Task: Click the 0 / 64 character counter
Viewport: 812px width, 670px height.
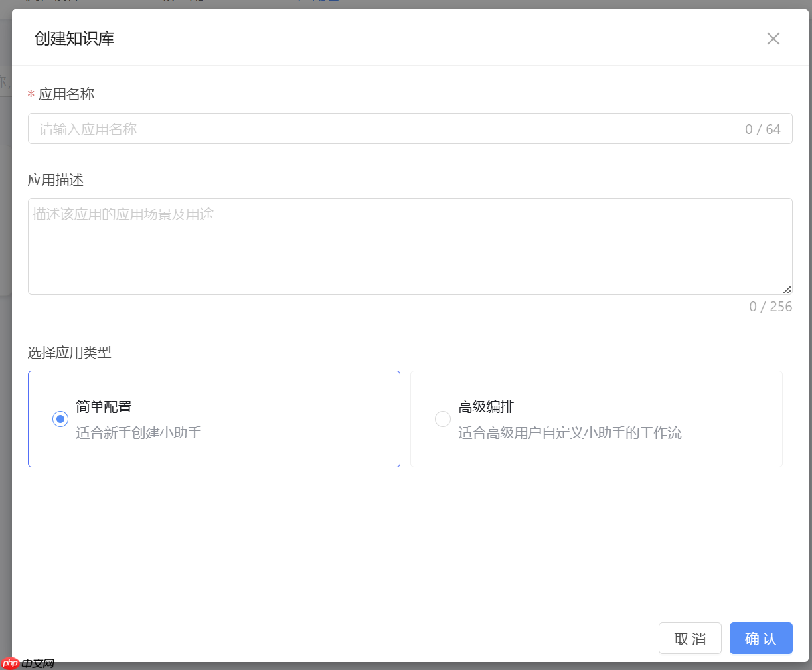Action: tap(763, 129)
